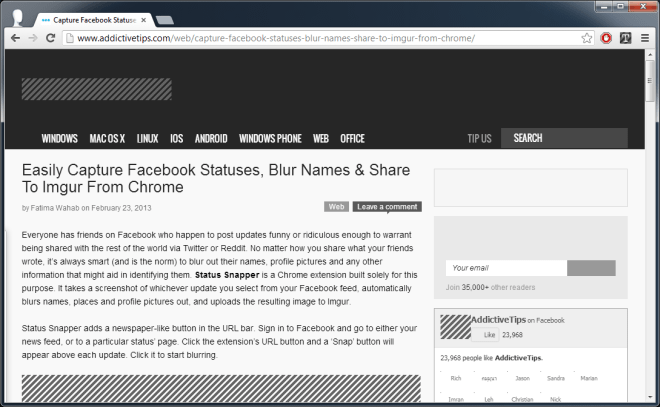The height and width of the screenshot is (407, 660).
Task: Click the vertical scrollbar up arrow
Action: [x=650, y=55]
